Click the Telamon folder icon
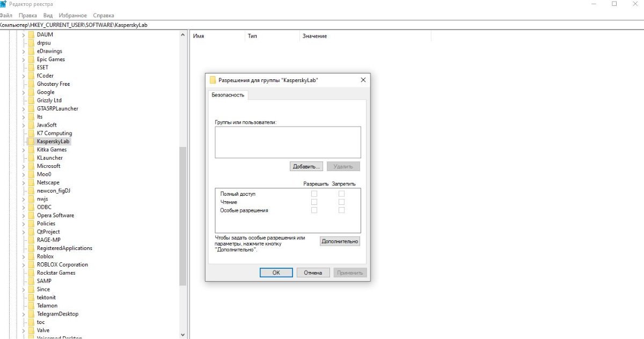Viewport: 644px width, 339px height. click(31, 305)
